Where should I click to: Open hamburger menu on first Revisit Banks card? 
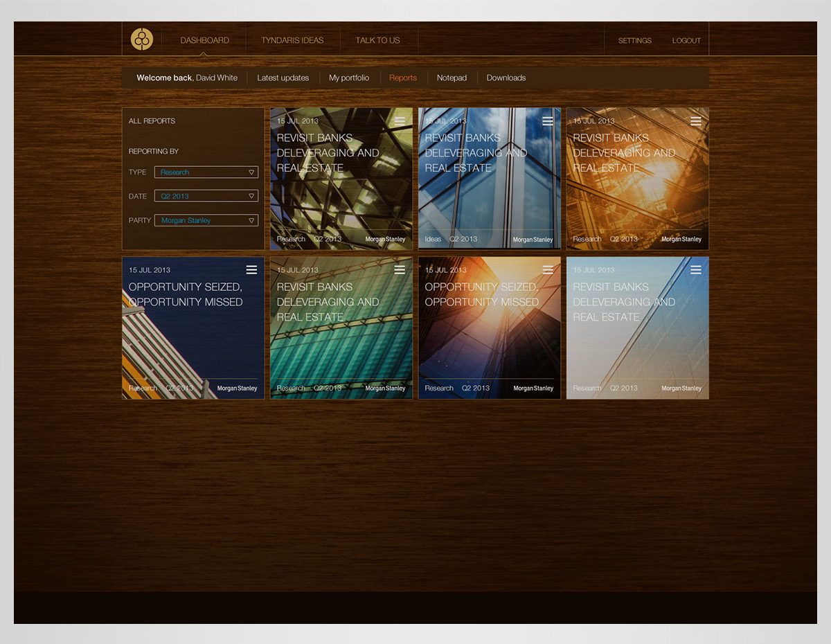click(400, 121)
